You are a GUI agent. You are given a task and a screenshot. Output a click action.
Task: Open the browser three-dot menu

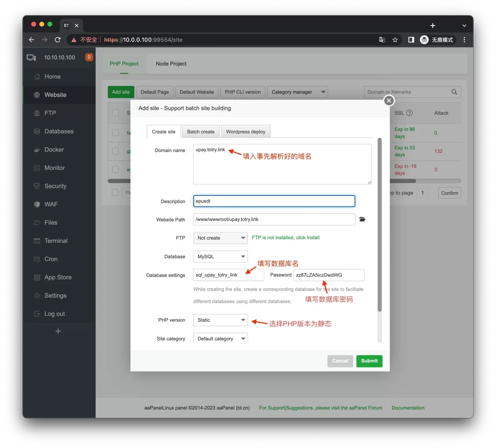pos(464,40)
